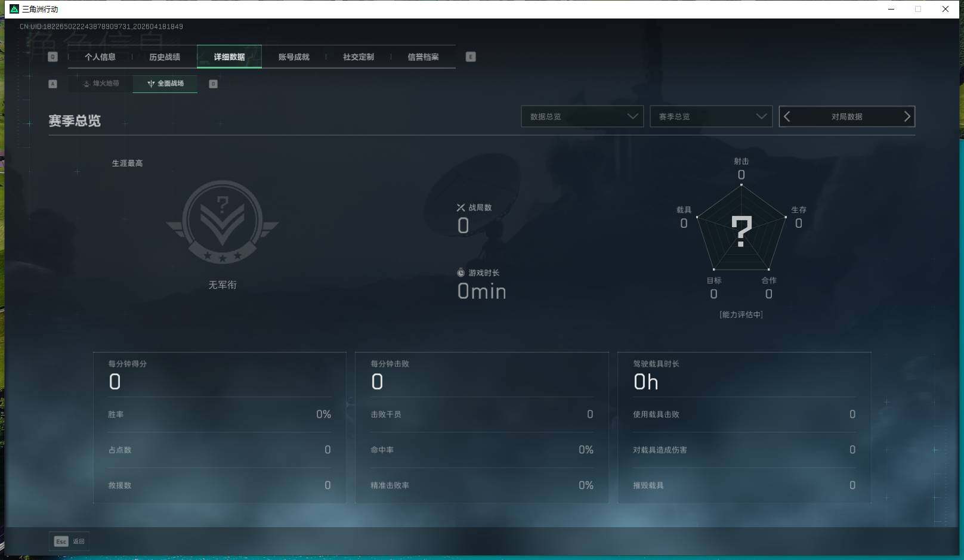Expand the 赛季总览 season dropdown
Screen dimensions: 964x560
tap(711, 117)
